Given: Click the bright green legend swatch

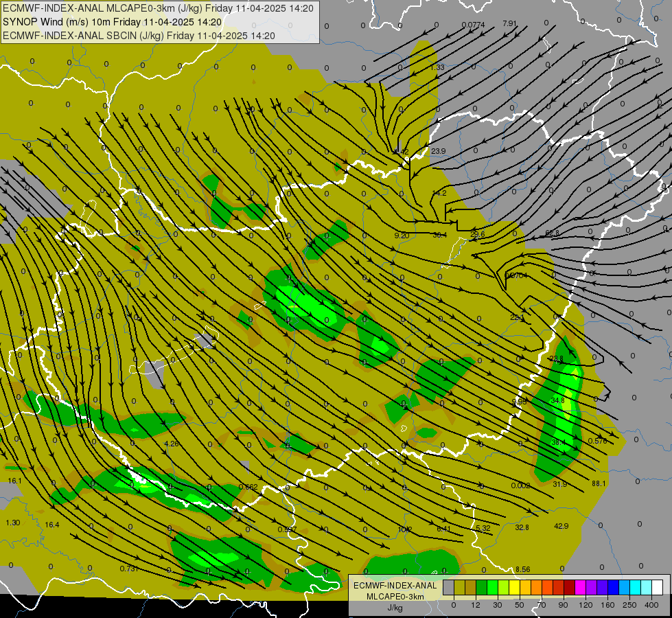Looking at the screenshot, I should tap(492, 588).
